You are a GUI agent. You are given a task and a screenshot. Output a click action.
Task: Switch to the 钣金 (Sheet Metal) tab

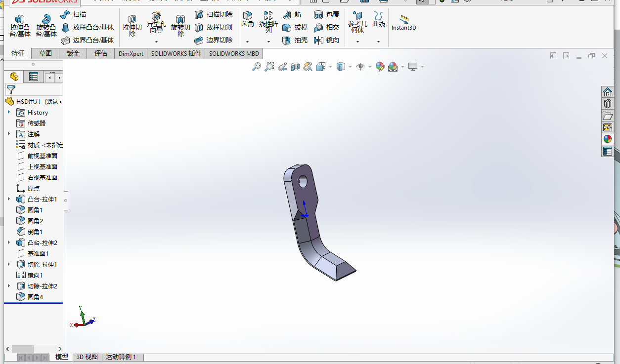click(x=73, y=53)
